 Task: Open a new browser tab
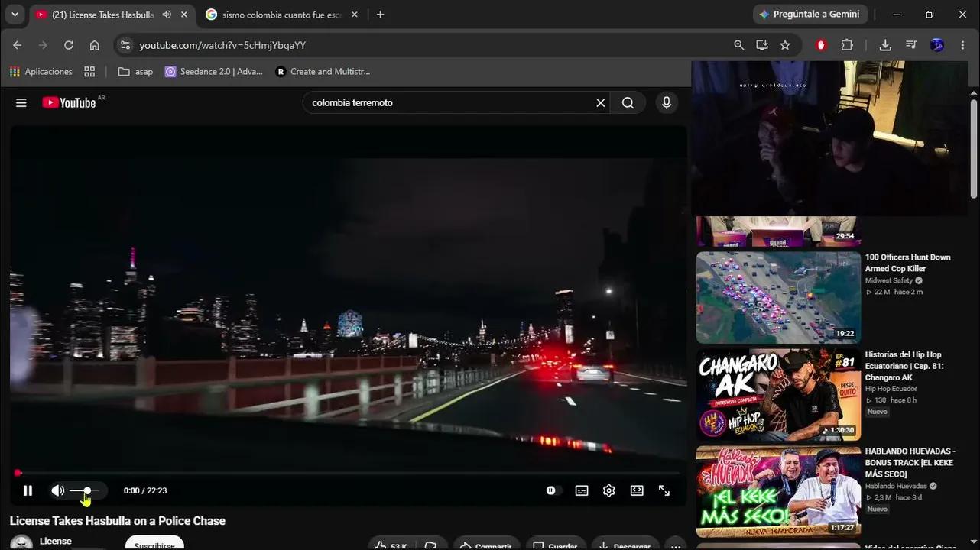point(380,15)
